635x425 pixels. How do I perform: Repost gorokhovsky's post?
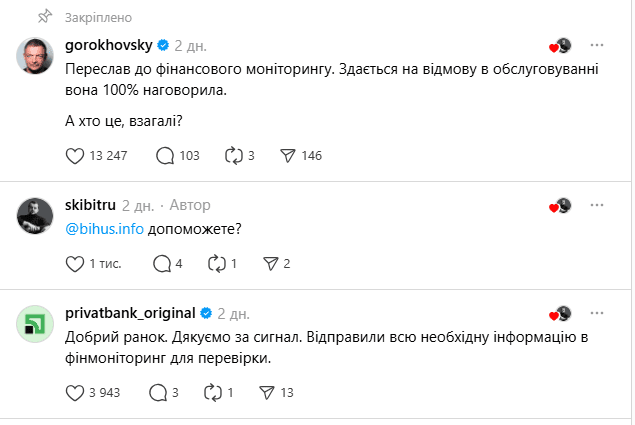pyautogui.click(x=235, y=155)
